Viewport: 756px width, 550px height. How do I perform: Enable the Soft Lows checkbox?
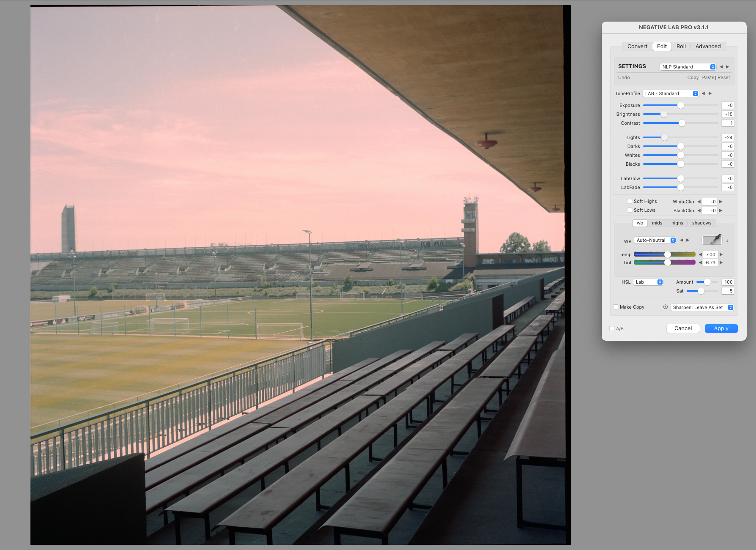[x=630, y=210]
